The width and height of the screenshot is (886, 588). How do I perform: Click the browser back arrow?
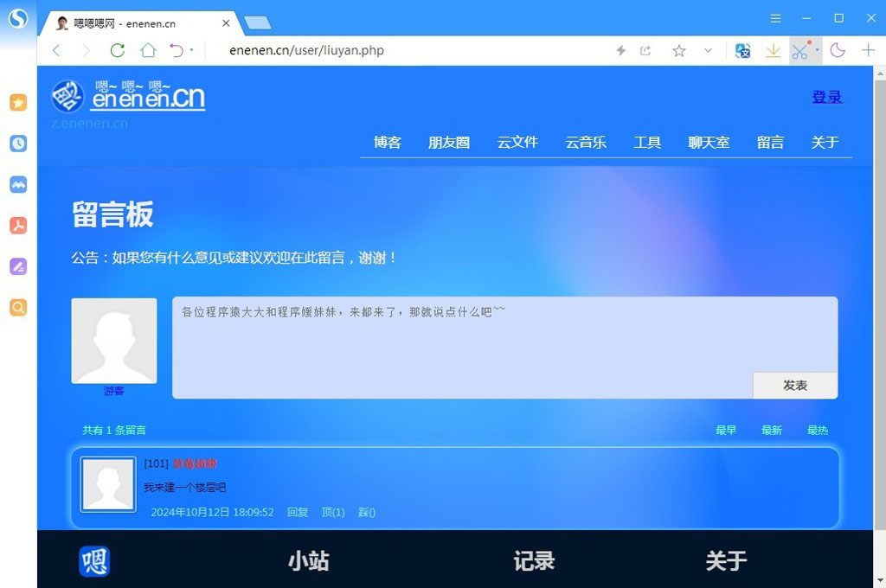[56, 50]
